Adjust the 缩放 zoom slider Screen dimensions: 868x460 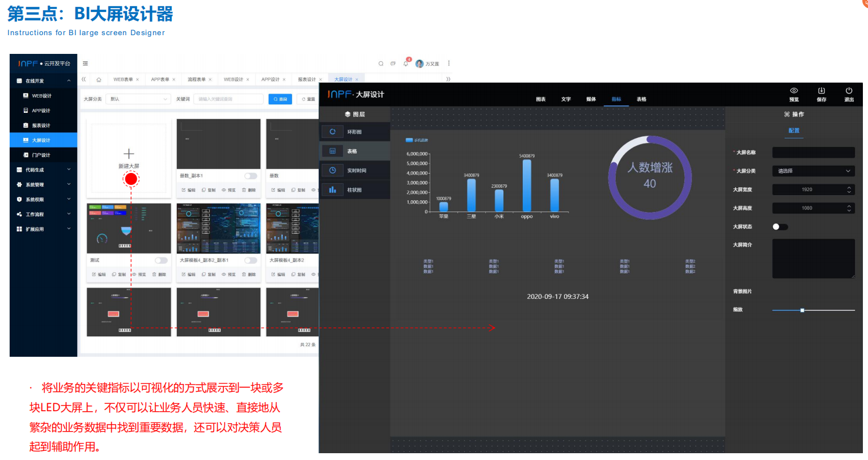point(801,310)
